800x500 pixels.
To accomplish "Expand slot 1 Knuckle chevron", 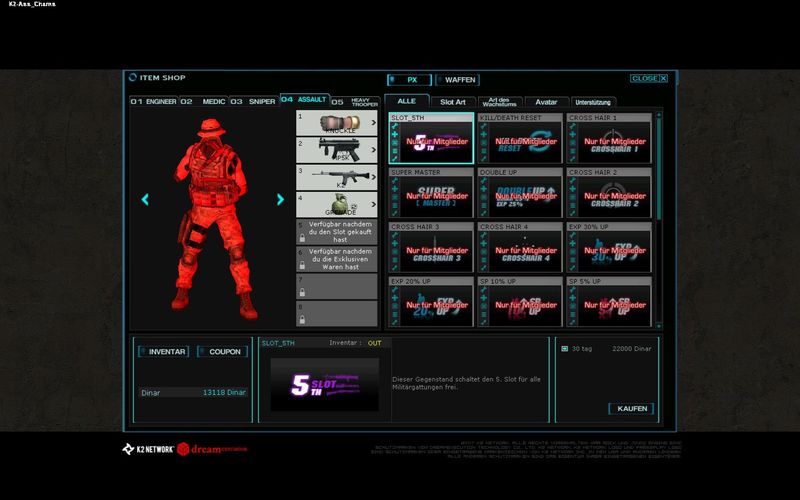I will (x=373, y=123).
